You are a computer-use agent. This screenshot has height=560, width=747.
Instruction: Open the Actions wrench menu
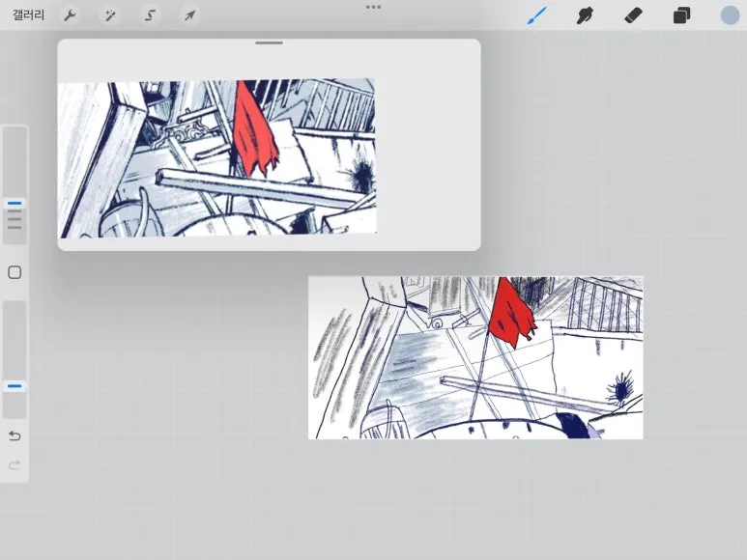point(70,15)
